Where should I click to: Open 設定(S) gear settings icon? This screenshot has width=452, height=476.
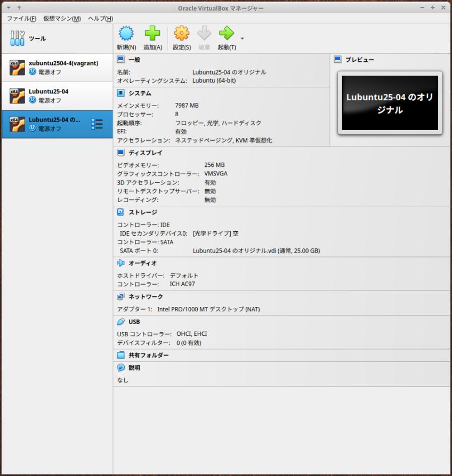point(182,33)
